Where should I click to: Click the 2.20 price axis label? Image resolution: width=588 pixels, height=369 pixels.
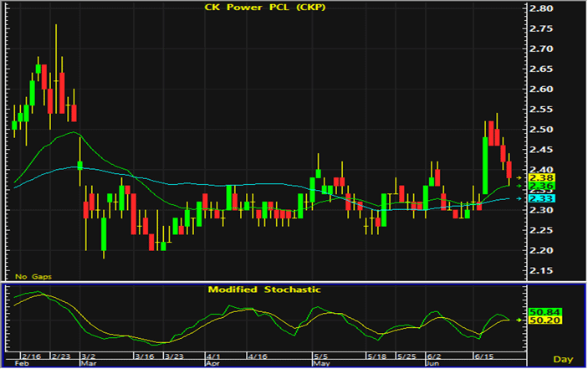[541, 250]
